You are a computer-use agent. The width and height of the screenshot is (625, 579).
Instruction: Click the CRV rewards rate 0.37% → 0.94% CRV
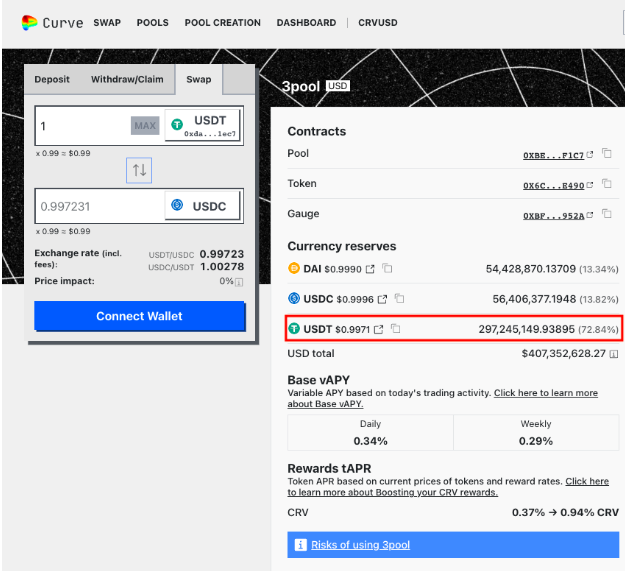point(565,512)
